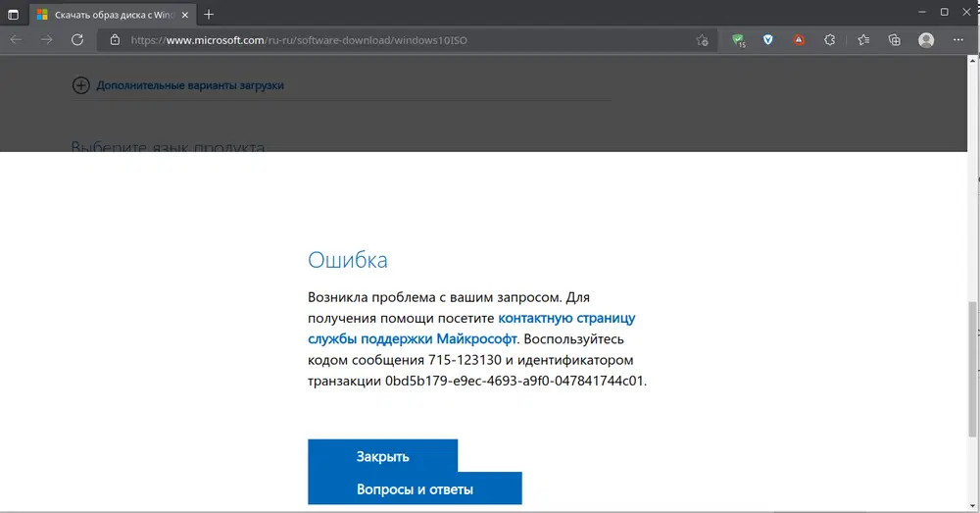Open Дополнительные варианты загрузки link

click(190, 85)
